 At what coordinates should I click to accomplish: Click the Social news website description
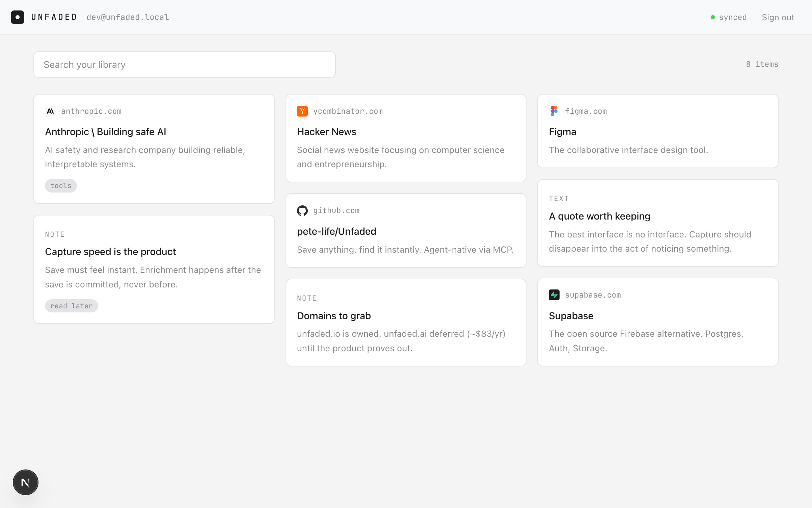point(401,157)
